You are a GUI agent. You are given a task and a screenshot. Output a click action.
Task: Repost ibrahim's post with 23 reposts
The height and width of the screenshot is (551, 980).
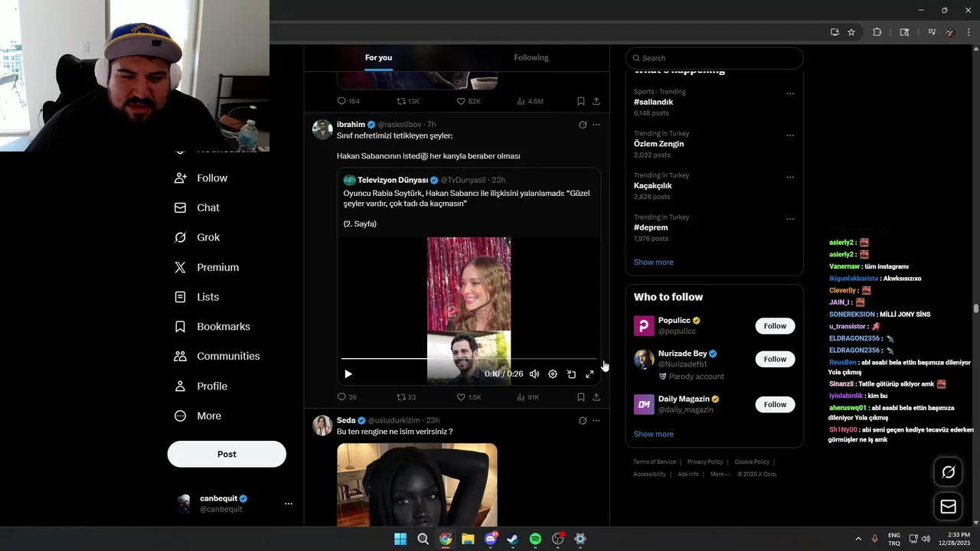406,397
